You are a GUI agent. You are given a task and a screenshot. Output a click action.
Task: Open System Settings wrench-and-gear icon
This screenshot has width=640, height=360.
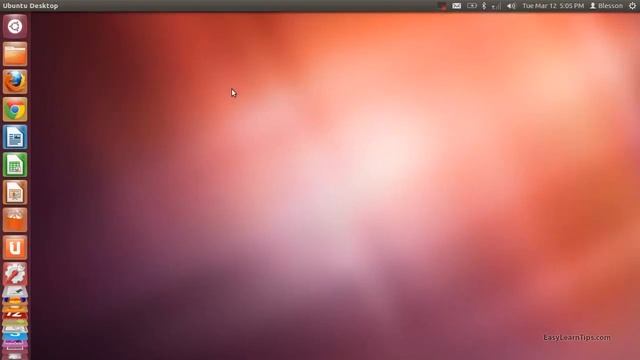click(x=15, y=274)
